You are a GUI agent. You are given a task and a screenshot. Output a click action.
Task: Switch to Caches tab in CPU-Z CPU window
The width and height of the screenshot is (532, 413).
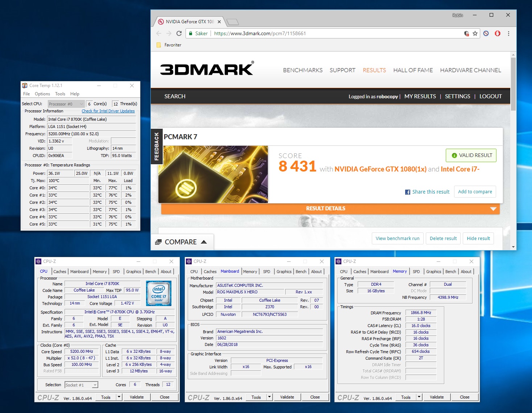coord(60,272)
